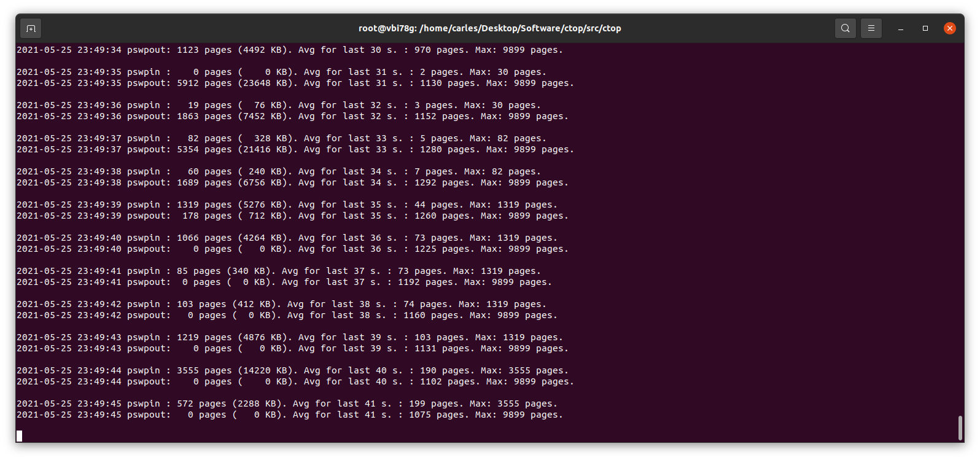Screen dimensions: 980x460
Task: Click the 23:49:40 pswpout line
Action: pos(292,249)
